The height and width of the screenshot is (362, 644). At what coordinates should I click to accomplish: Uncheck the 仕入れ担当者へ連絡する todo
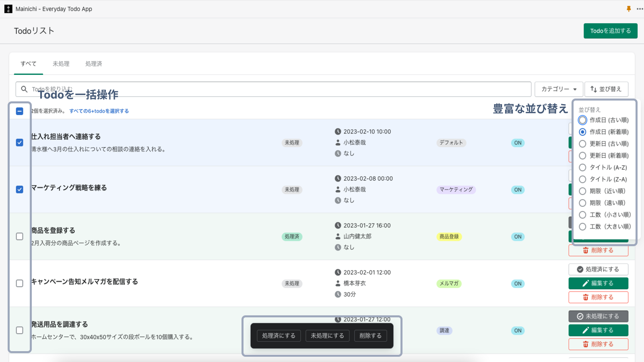pos(19,142)
